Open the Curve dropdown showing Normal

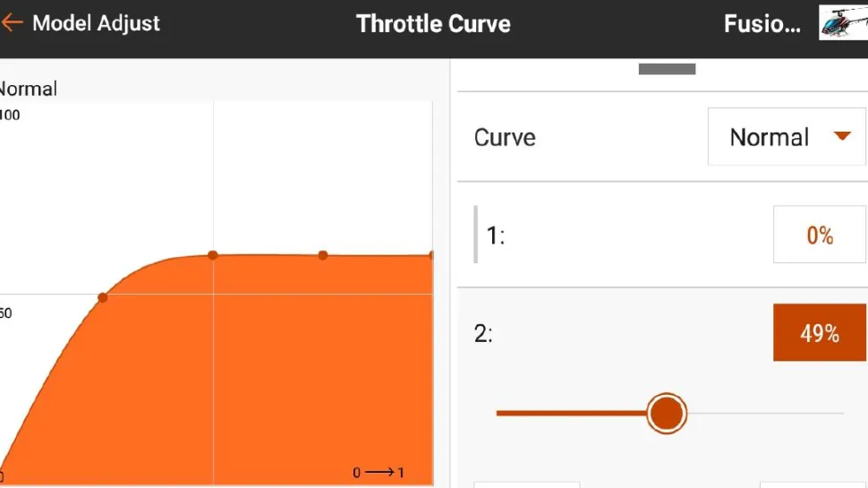[x=787, y=137]
